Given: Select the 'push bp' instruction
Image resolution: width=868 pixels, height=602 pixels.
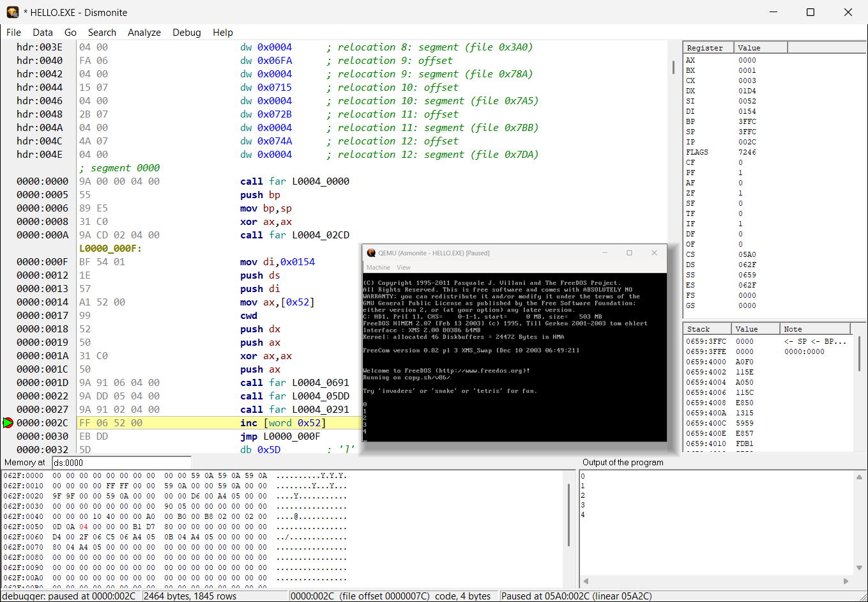Looking at the screenshot, I should click(x=261, y=195).
